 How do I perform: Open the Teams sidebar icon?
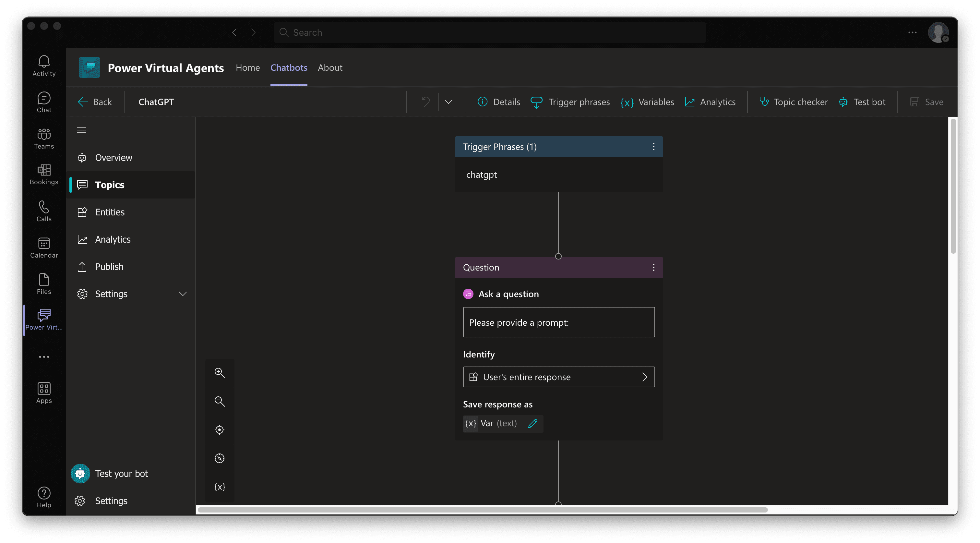(44, 139)
